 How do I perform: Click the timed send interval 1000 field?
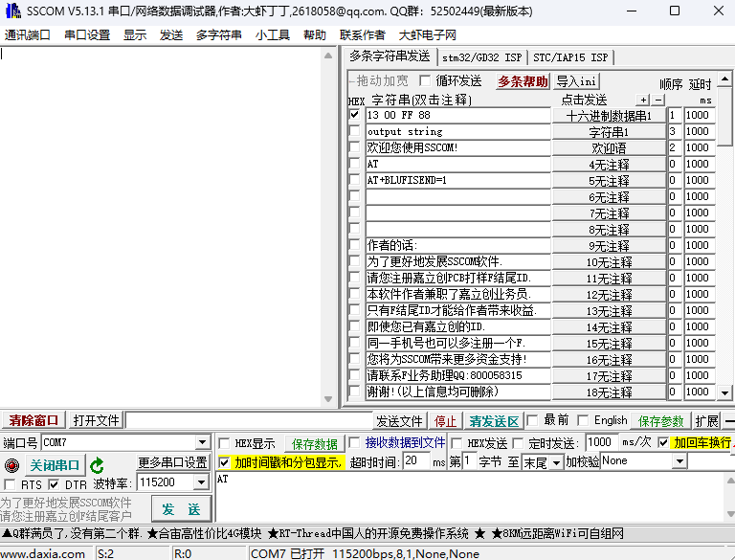[x=601, y=442]
